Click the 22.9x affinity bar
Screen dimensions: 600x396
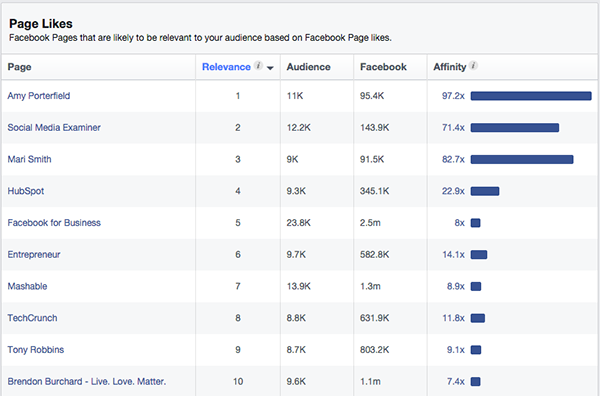tap(485, 191)
